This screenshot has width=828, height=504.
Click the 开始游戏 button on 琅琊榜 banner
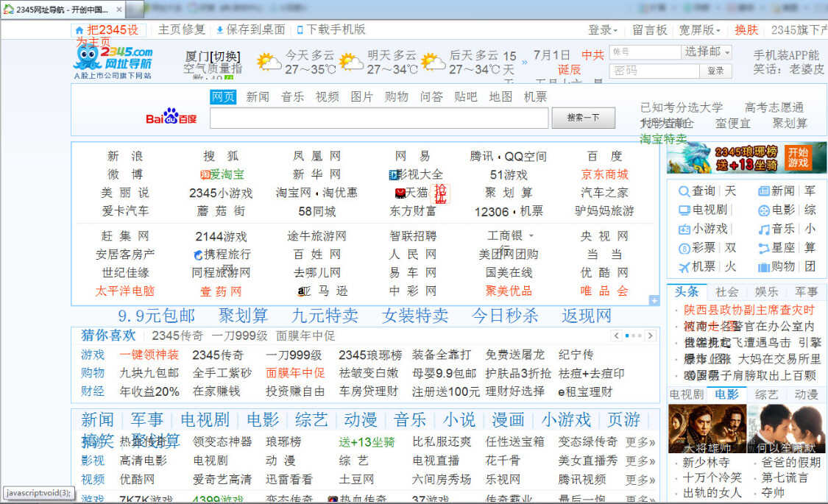click(x=798, y=157)
